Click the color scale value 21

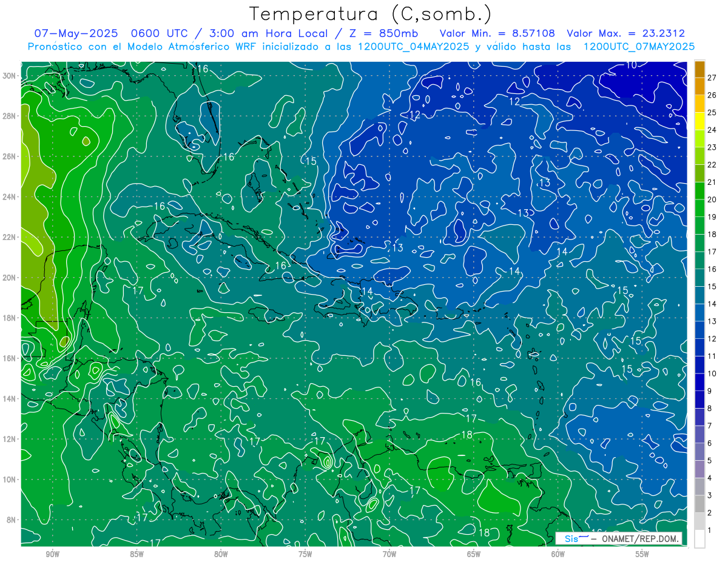712,182
